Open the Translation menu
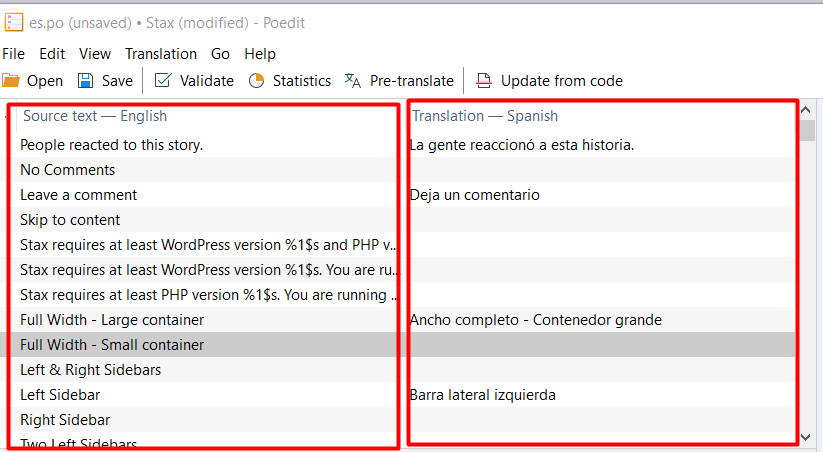The image size is (823, 452). [161, 54]
